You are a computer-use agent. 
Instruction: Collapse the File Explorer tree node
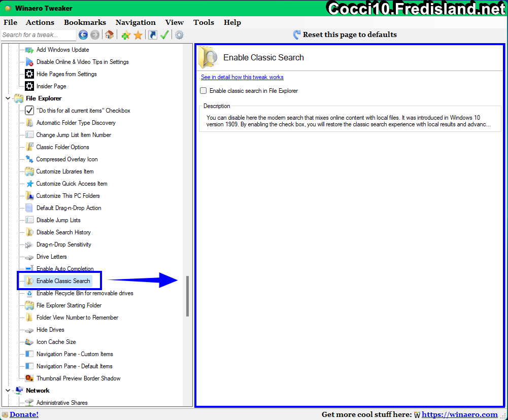8,98
